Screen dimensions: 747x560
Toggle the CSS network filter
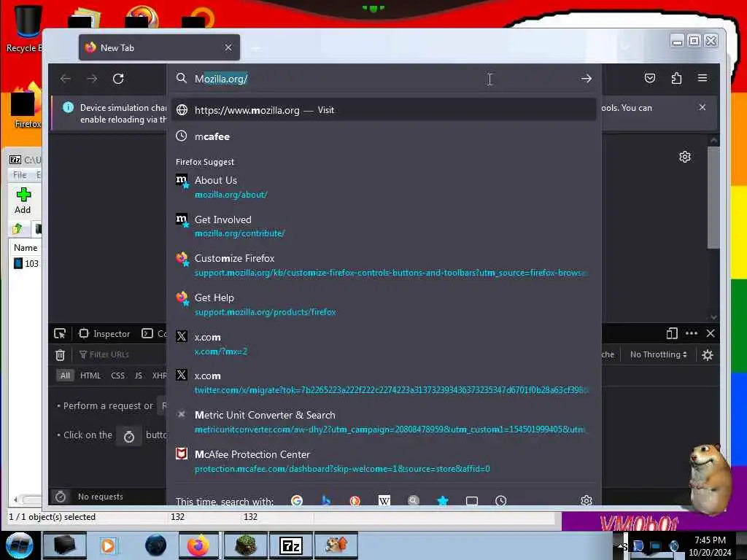coord(117,376)
